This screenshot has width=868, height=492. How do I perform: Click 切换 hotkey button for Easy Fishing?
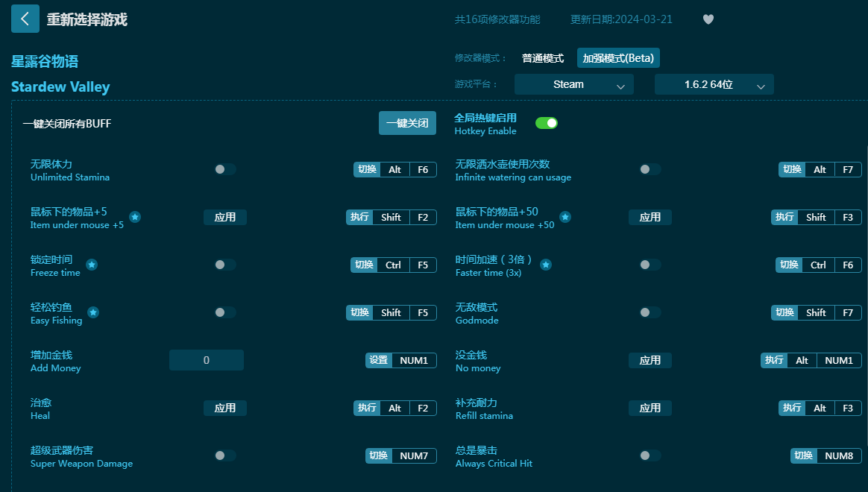click(359, 312)
